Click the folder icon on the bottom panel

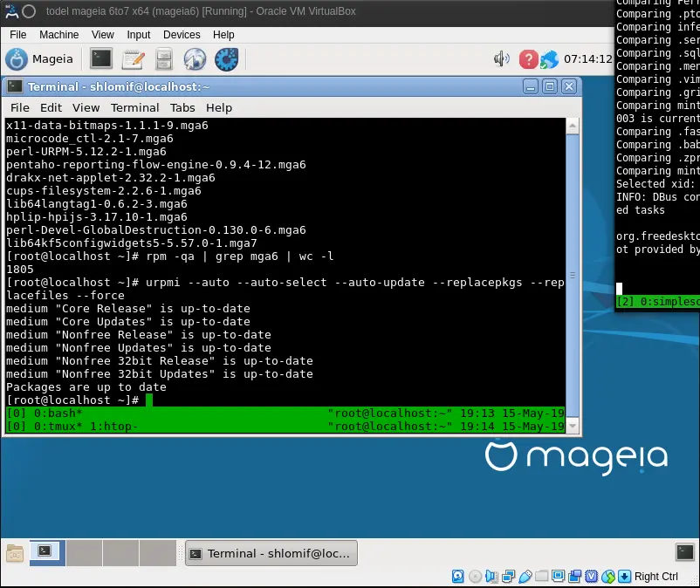15,553
